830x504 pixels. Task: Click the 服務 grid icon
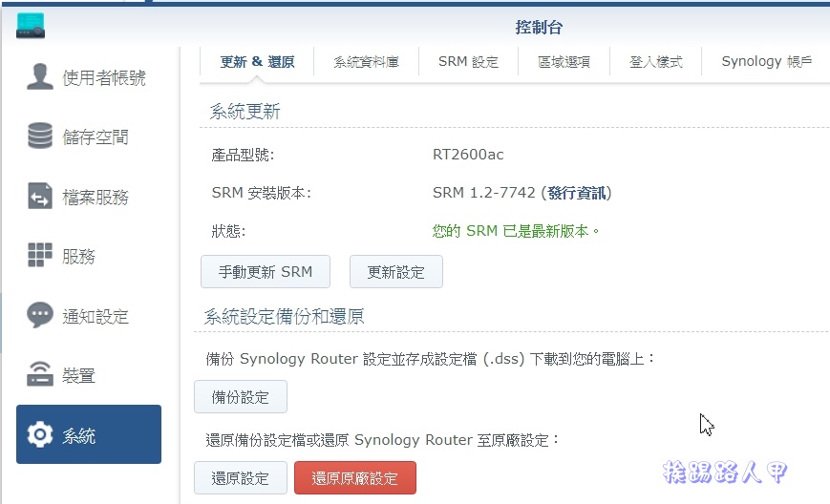40,255
